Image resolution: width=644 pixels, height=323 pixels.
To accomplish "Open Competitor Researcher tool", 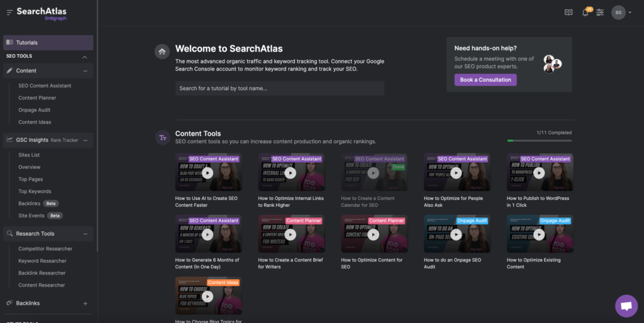I will pyautogui.click(x=45, y=249).
